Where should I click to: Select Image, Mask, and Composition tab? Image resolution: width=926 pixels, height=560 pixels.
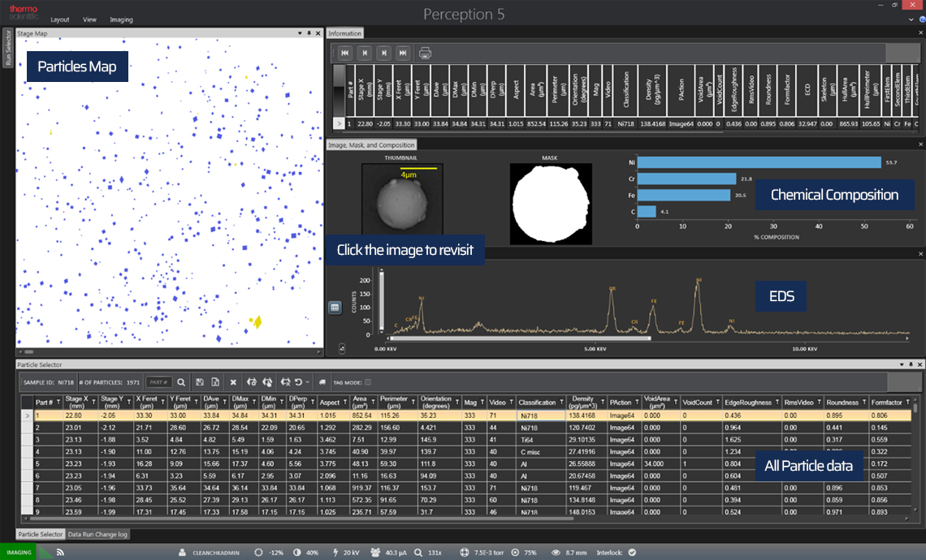click(x=371, y=144)
